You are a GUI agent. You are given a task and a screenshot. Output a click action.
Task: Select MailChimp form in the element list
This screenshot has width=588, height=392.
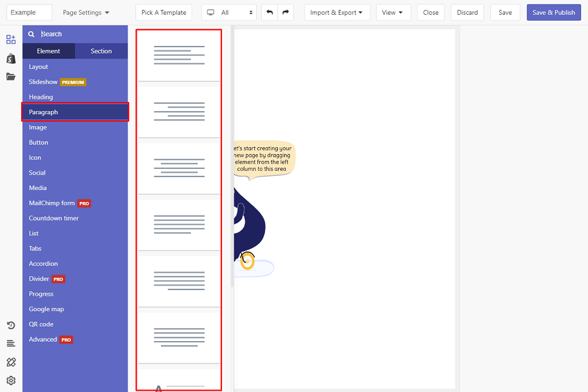click(75, 203)
